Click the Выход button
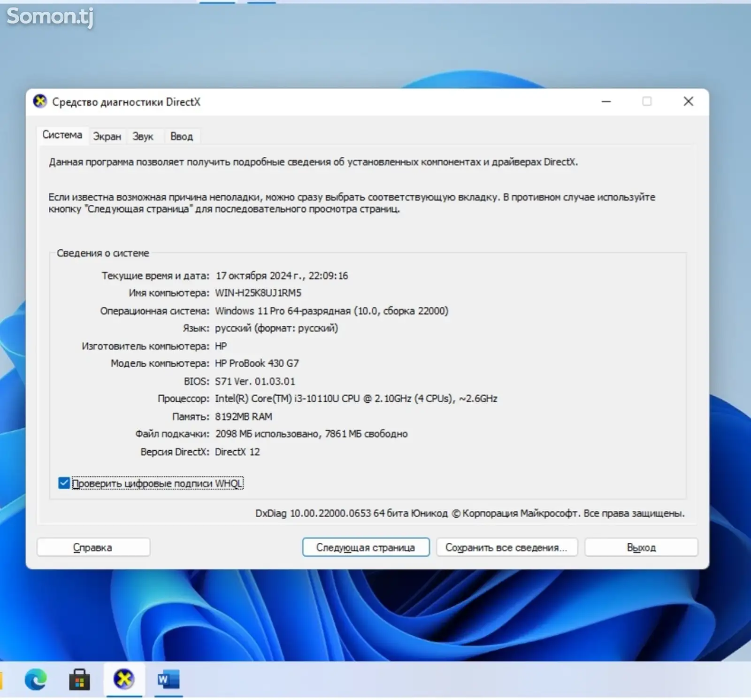The image size is (751, 700). (x=641, y=547)
